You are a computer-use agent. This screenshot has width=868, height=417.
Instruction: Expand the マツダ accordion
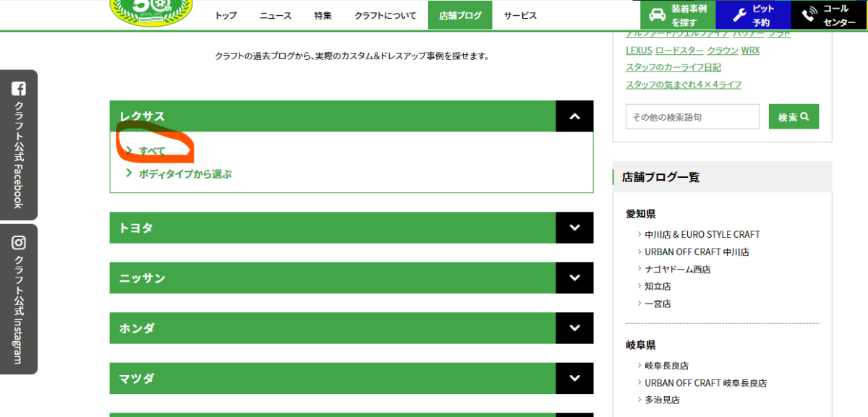[x=574, y=378]
